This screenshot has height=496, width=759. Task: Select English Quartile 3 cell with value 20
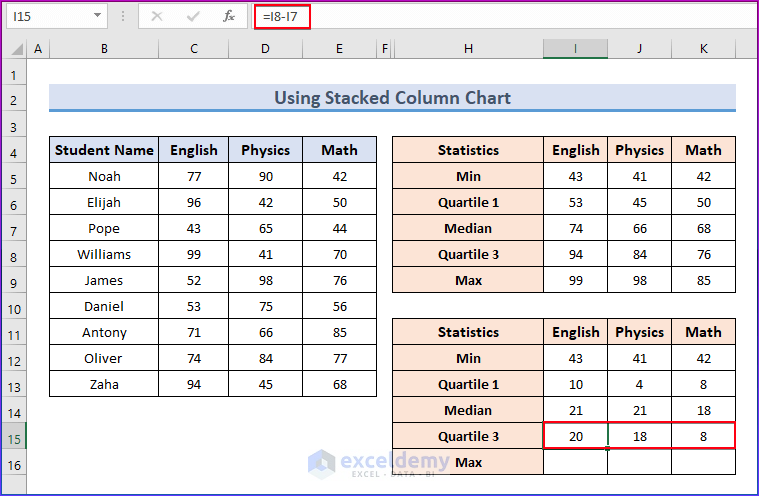(x=575, y=436)
